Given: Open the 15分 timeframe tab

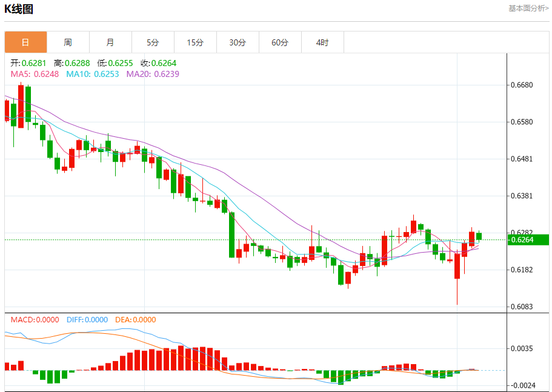Looking at the screenshot, I should click(x=195, y=42).
